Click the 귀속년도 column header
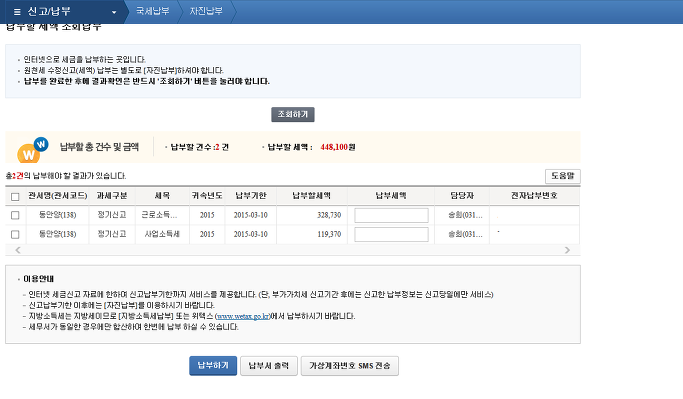This screenshot has width=683, height=399. coord(207,196)
